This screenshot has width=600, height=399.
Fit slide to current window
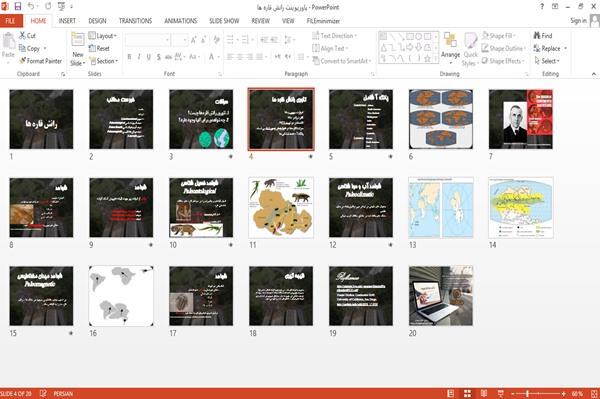[594, 393]
